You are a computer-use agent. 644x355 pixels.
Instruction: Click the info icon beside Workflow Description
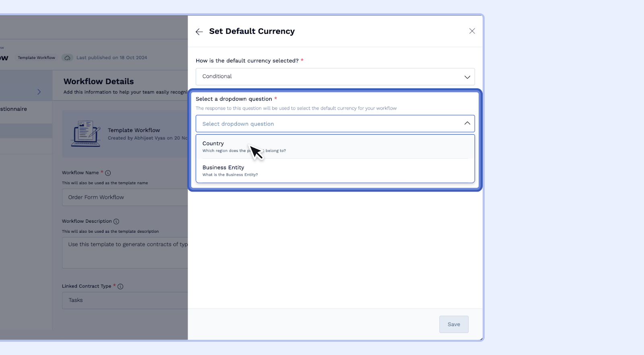116,222
